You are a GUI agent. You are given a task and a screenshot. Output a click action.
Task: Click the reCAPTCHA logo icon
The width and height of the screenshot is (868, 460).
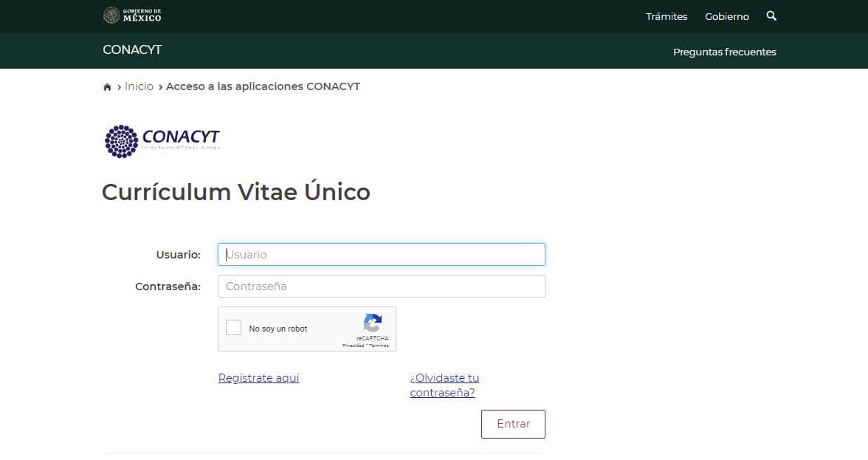[373, 322]
